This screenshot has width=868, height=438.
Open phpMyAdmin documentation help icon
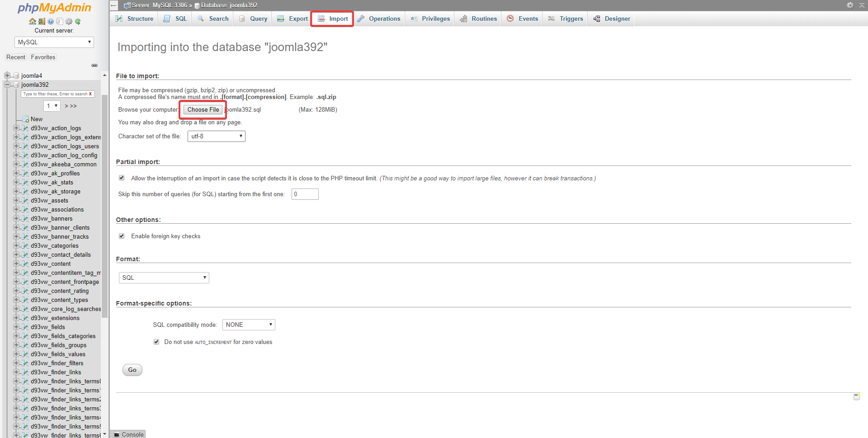[51, 21]
